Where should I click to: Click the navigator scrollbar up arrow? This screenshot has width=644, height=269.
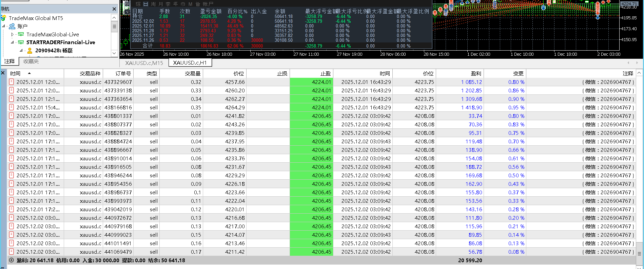coord(114,18)
